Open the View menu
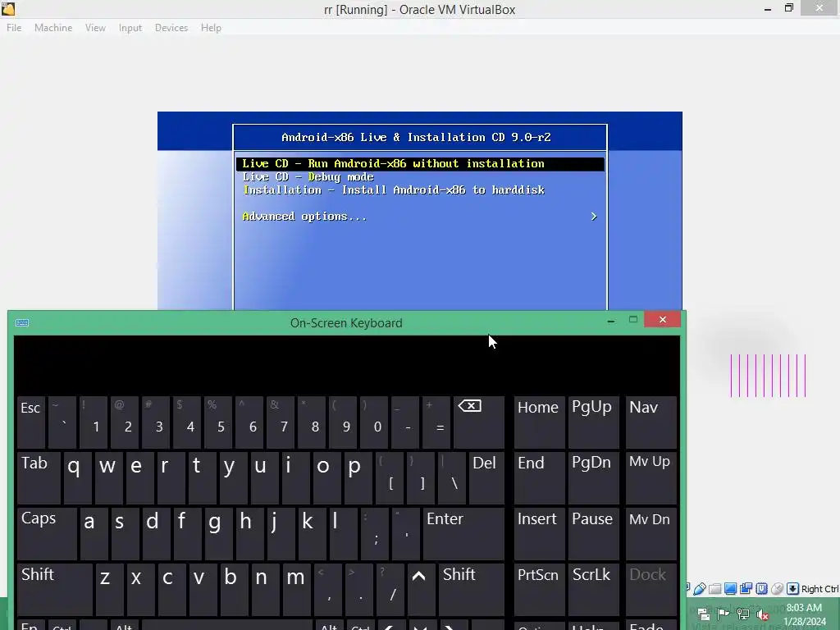This screenshot has height=630, width=840. tap(95, 27)
